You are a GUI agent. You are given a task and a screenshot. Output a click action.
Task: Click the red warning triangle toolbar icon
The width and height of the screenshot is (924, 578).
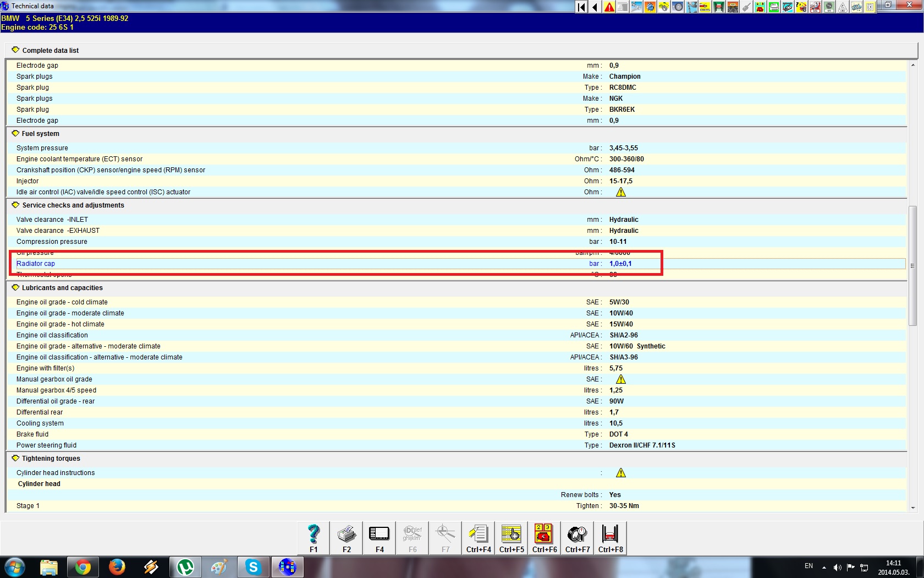tap(609, 7)
